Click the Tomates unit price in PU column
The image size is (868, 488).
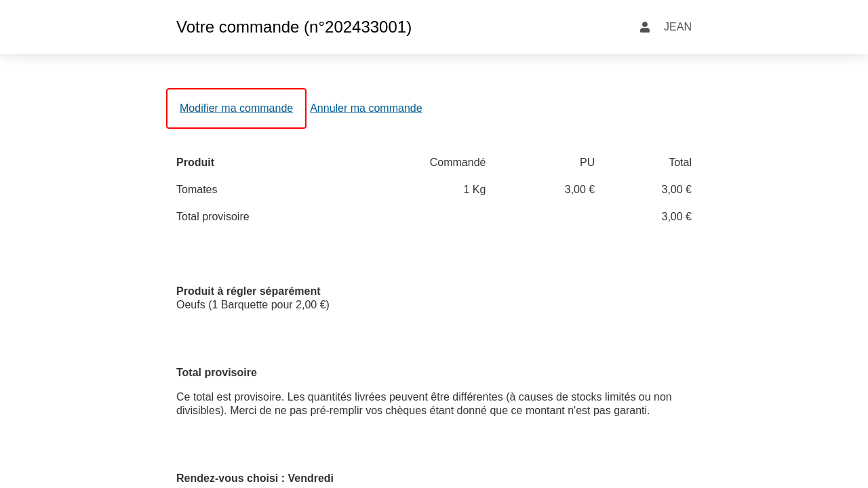pyautogui.click(x=579, y=190)
